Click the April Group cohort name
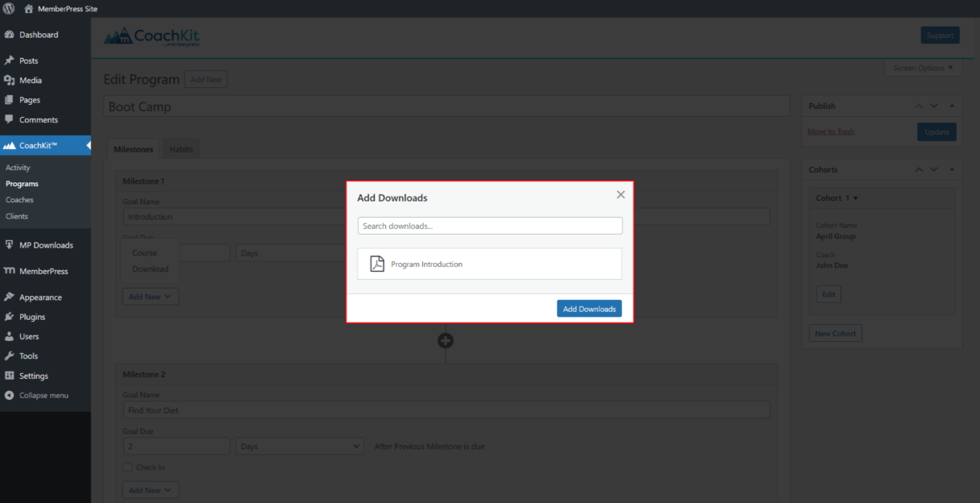 click(x=836, y=236)
